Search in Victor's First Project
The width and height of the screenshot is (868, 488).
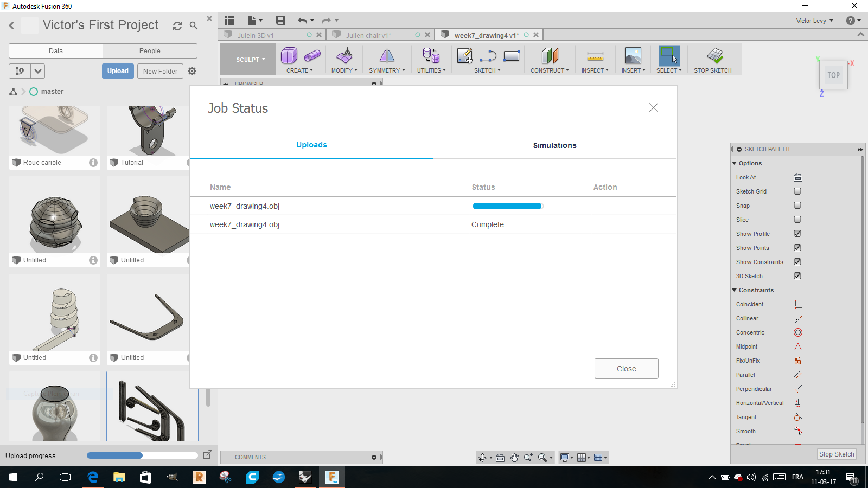[194, 25]
